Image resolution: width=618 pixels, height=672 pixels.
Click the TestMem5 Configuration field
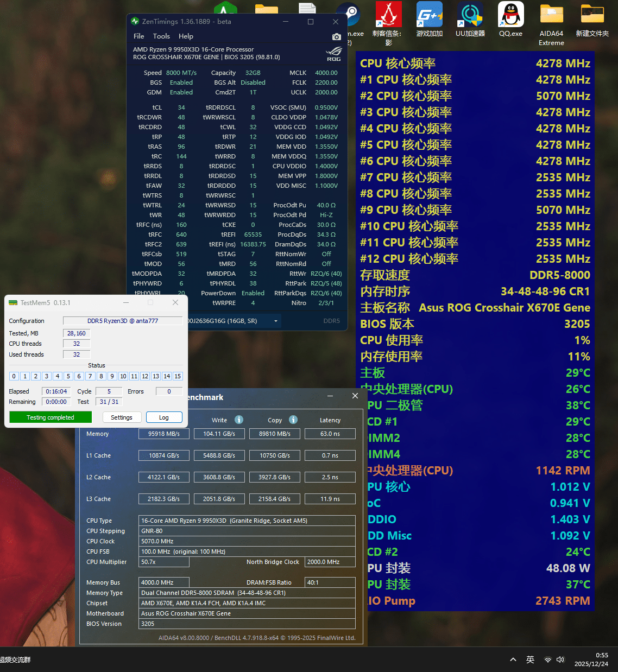point(123,321)
